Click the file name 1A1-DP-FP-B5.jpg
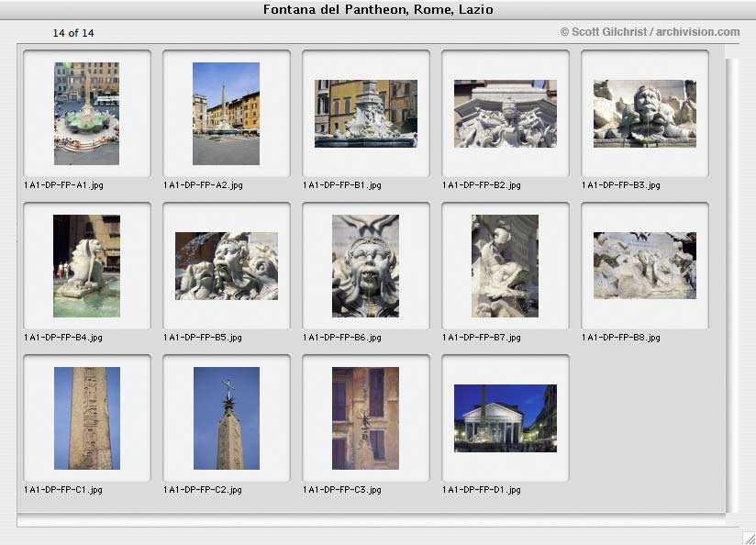756x545 pixels. pos(203,338)
